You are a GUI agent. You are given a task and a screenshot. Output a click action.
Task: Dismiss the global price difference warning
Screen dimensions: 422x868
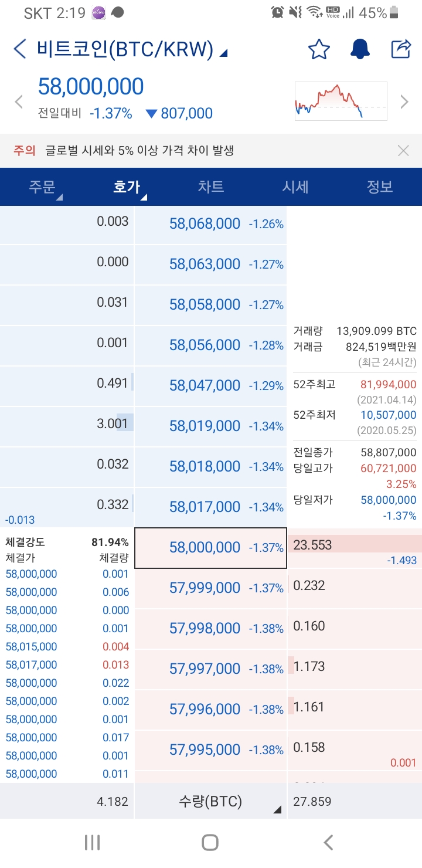click(x=403, y=151)
